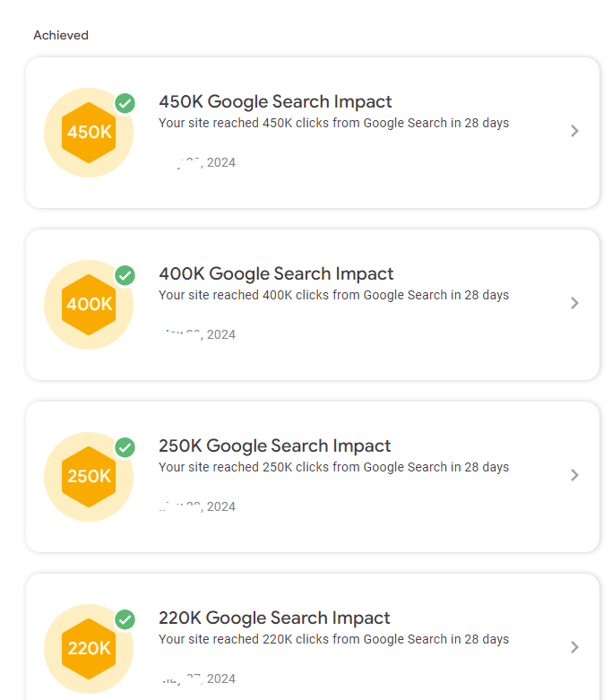Click the 450K hexagon badge icon
The image size is (612, 700).
89,133
